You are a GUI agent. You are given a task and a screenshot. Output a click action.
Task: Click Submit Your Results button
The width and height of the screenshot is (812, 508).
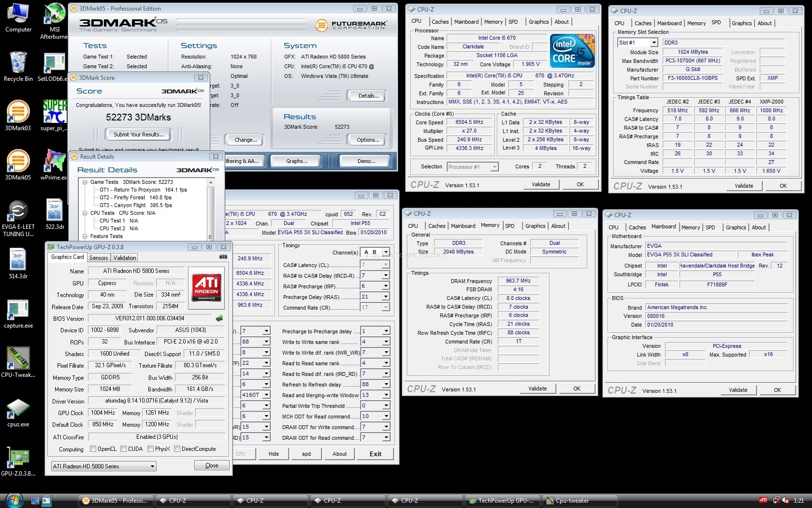coord(139,134)
